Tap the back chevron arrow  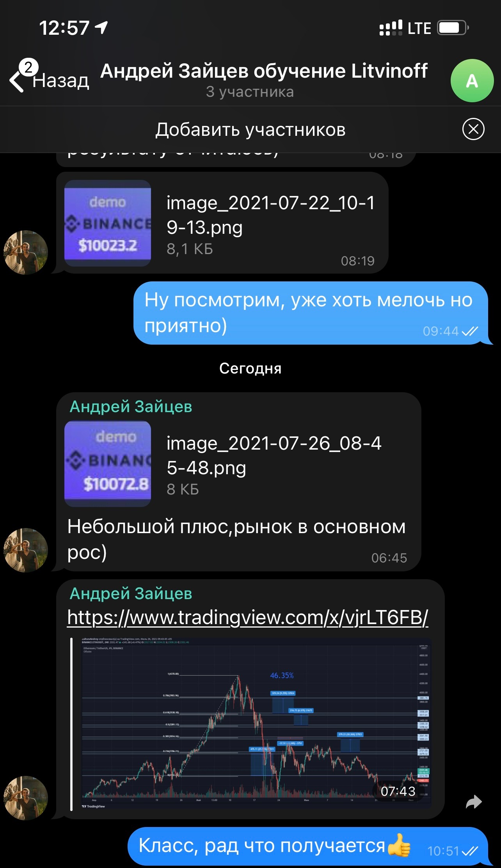pyautogui.click(x=16, y=82)
